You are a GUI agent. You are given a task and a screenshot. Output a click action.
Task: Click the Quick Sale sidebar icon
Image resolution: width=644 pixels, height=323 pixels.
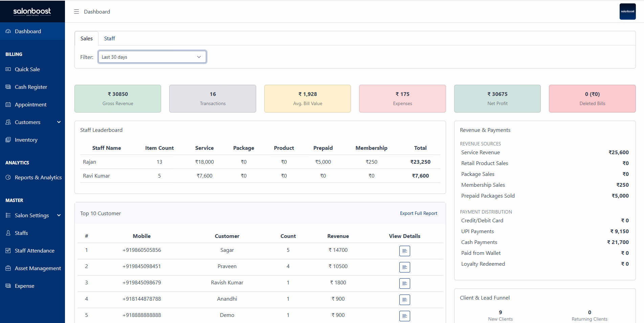click(x=8, y=69)
